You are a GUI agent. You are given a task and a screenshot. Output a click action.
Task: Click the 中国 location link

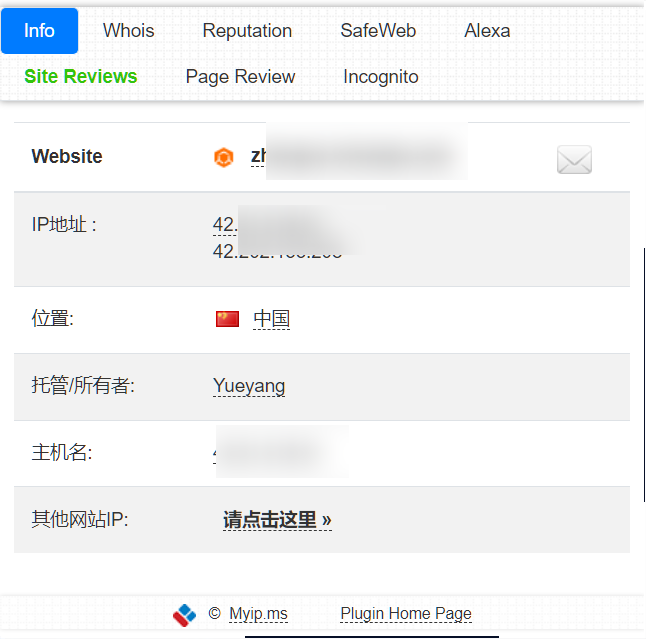pyautogui.click(x=271, y=319)
